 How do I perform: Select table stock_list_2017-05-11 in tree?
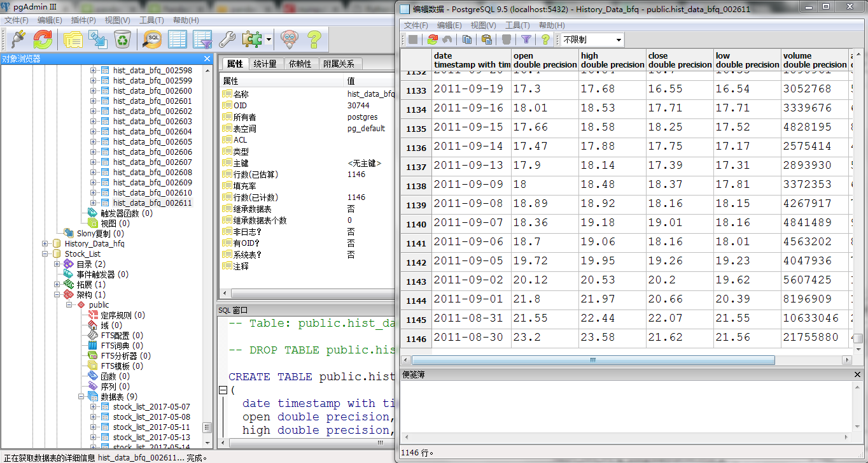[151, 427]
